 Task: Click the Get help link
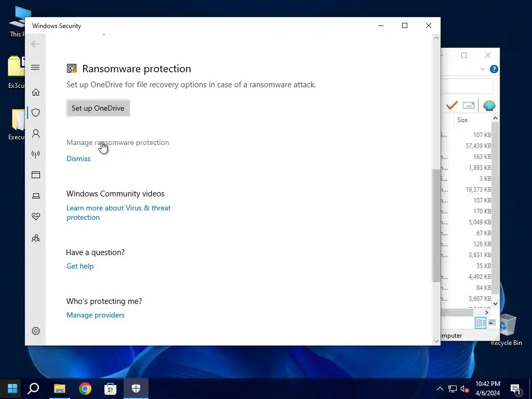point(79,266)
